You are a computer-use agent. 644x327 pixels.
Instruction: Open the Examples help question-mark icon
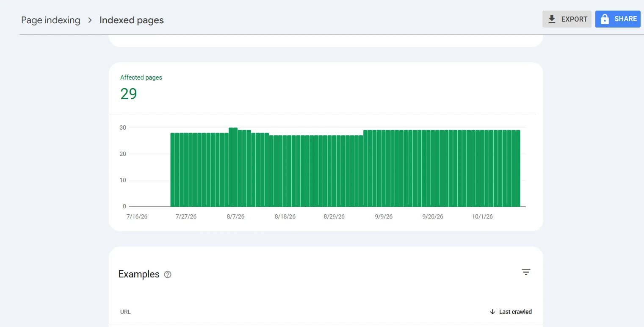click(x=168, y=274)
